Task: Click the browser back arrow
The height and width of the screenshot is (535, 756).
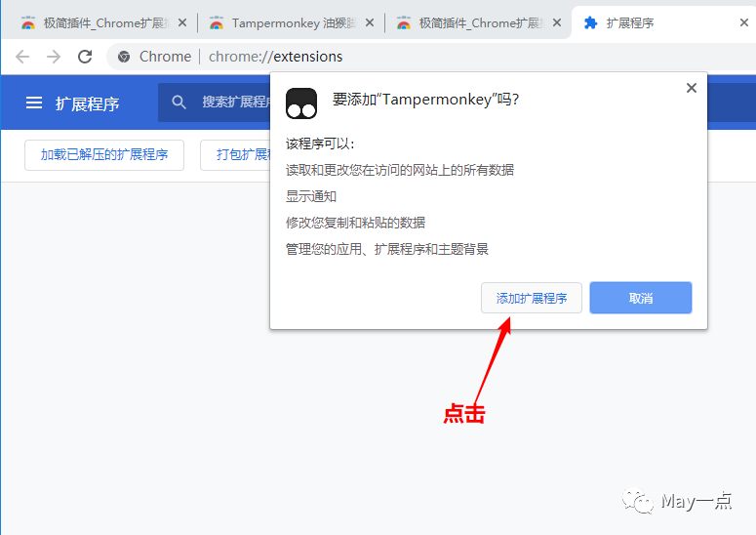Action: [x=22, y=57]
